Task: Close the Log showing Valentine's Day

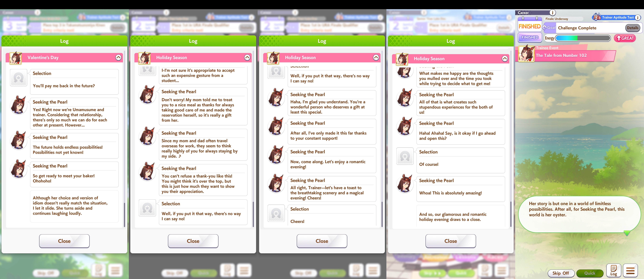Action: pyautogui.click(x=64, y=241)
